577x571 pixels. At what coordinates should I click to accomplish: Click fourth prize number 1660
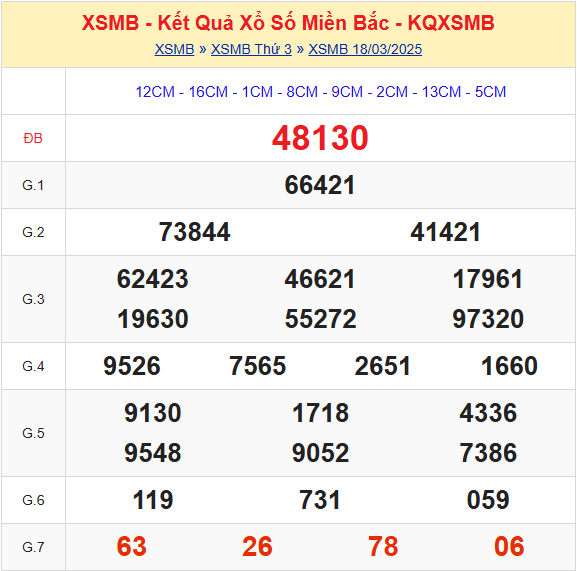[509, 366]
